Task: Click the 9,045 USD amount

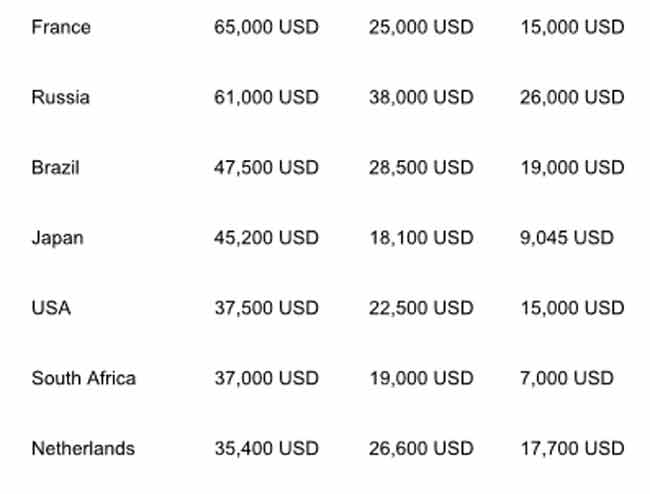Action: pos(567,238)
